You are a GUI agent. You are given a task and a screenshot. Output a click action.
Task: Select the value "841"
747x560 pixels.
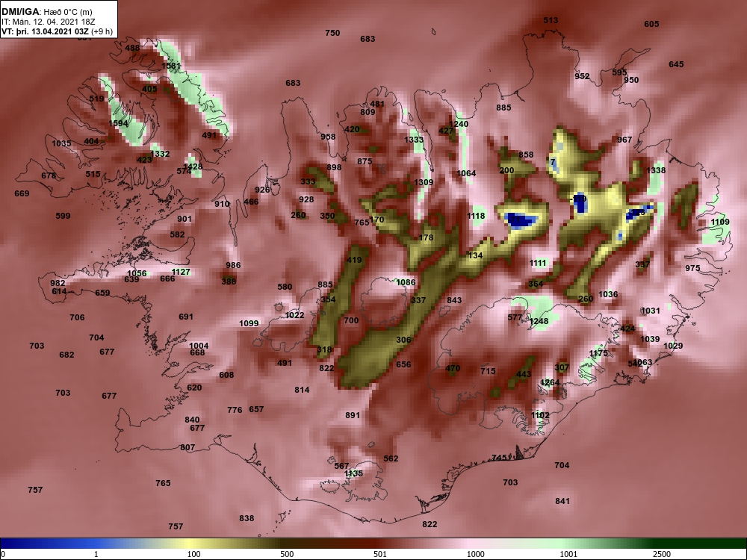562,501
